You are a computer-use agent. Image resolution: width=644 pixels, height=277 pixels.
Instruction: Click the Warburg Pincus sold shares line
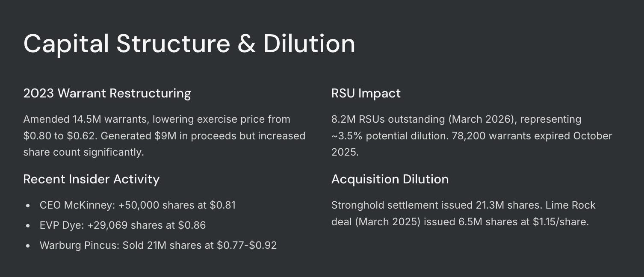coord(158,245)
